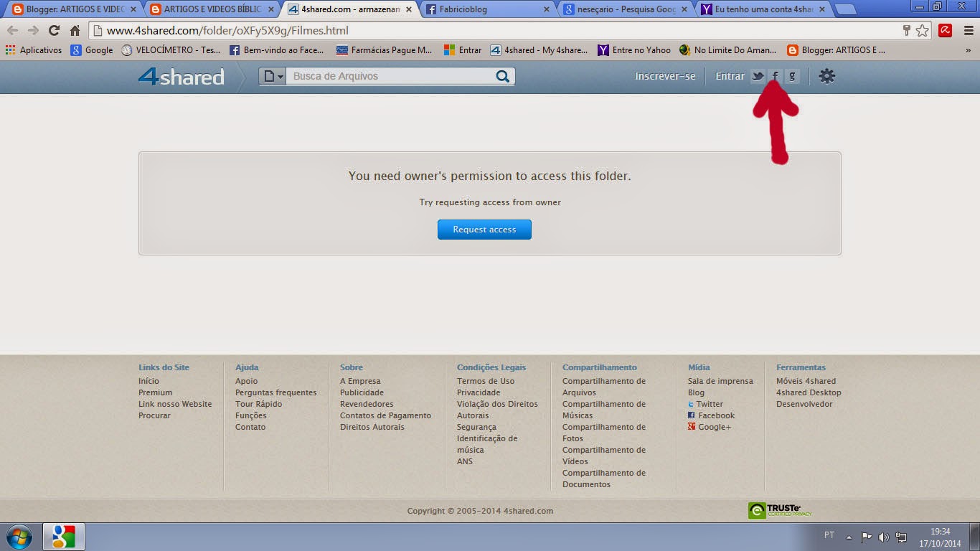Open the Perguntas frequentes footer link
This screenshot has width=980, height=551.
pos(275,392)
